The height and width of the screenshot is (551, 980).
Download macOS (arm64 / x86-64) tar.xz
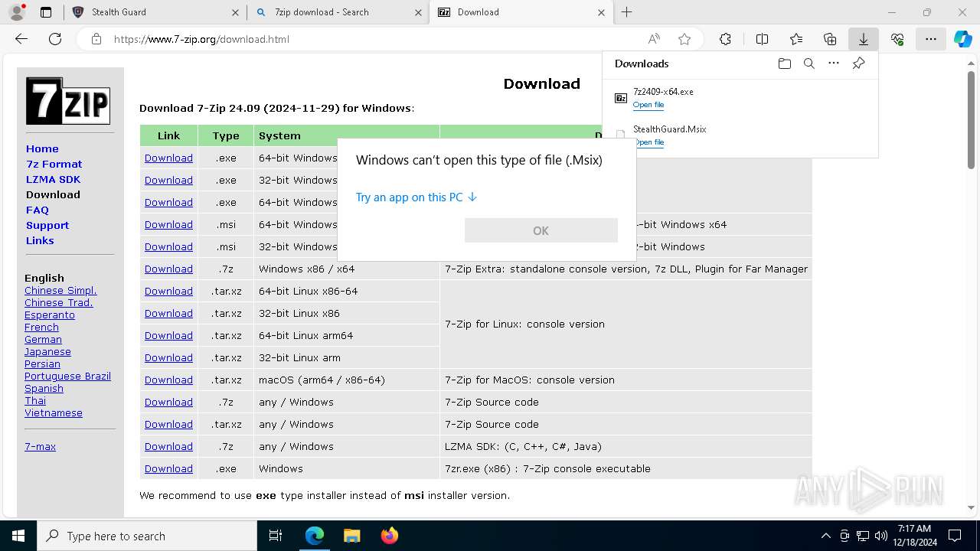[168, 380]
